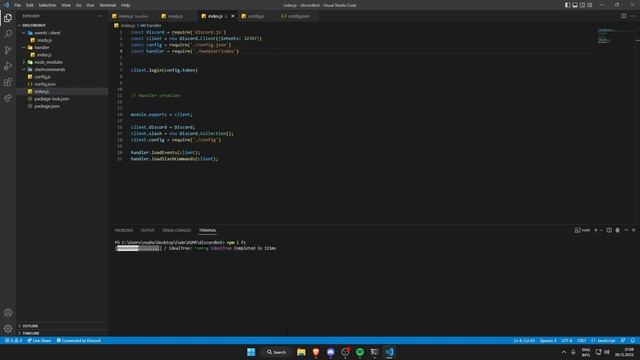Viewport: 640px width, 360px height.
Task: Collapse the events/client folder
Action: click(62, 33)
